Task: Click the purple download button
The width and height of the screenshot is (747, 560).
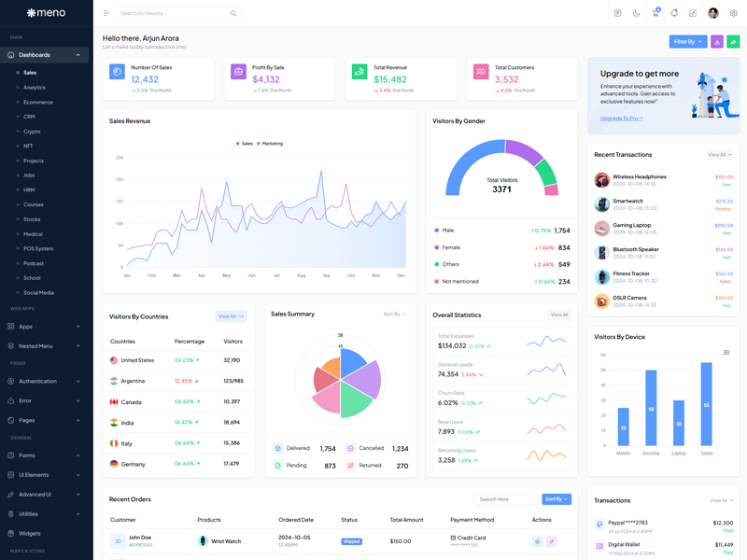Action: [x=717, y=42]
